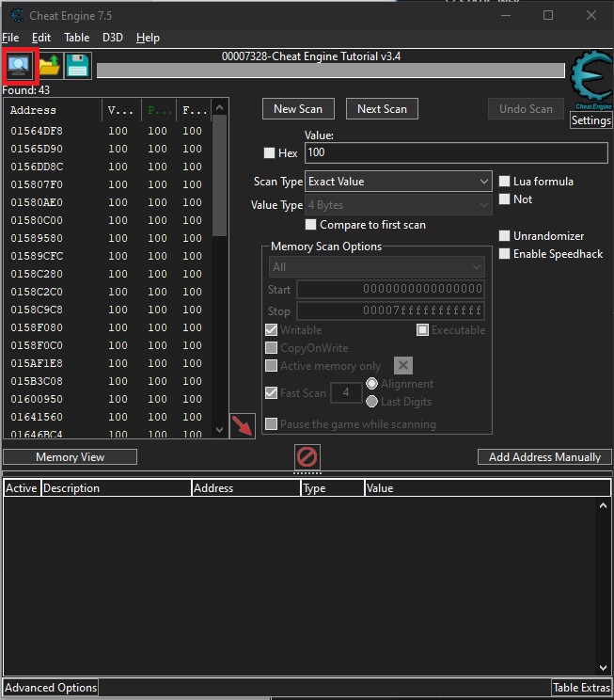The width and height of the screenshot is (614, 700).
Task: Click address table scrollbar up arrow
Action: tap(603, 505)
